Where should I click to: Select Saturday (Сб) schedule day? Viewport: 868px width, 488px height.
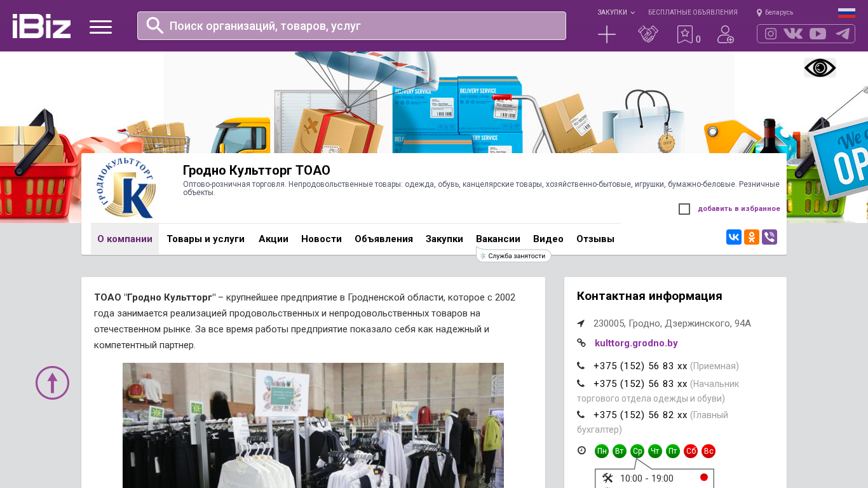691,451
